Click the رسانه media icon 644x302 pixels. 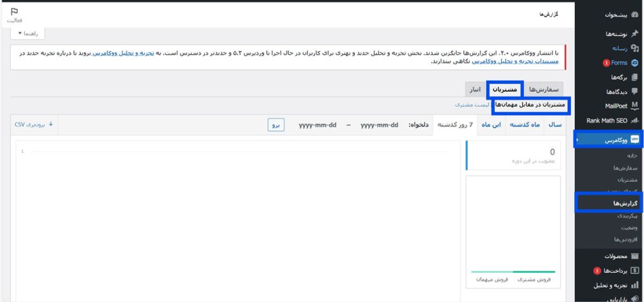tap(635, 48)
